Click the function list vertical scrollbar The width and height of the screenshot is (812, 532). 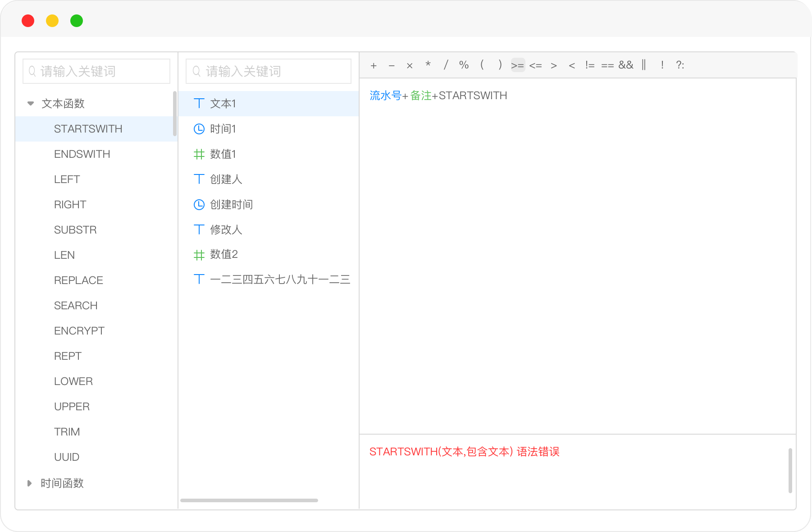tap(175, 114)
